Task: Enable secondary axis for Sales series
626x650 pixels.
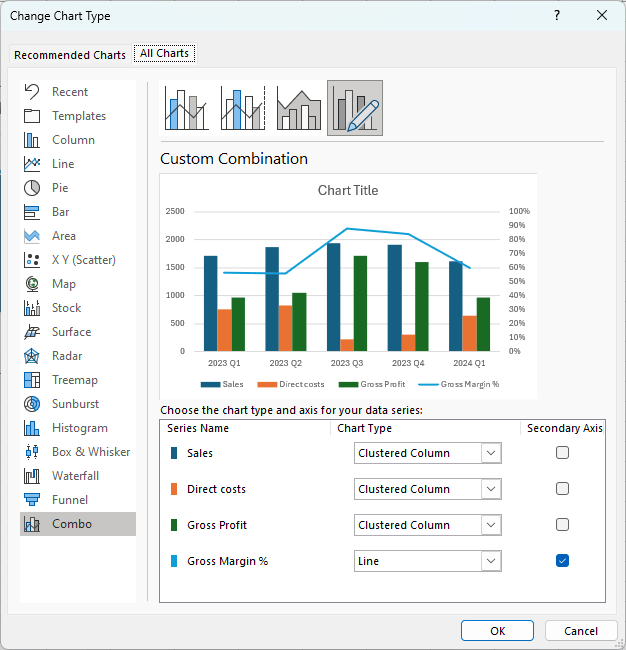Action: tap(562, 453)
